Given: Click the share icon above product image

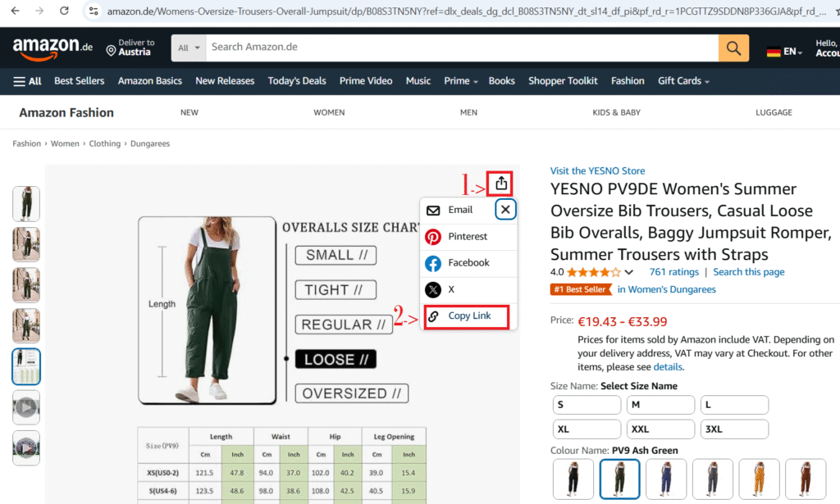Looking at the screenshot, I should (500, 184).
